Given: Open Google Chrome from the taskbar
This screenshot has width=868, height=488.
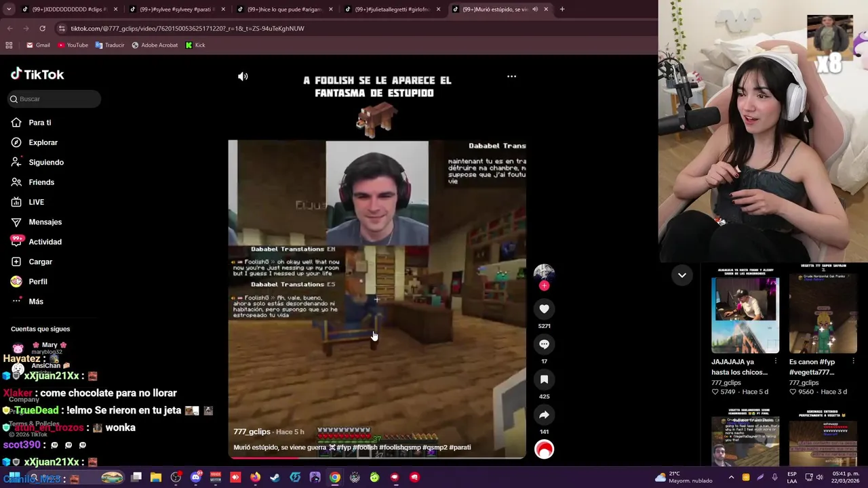Looking at the screenshot, I should 335,478.
